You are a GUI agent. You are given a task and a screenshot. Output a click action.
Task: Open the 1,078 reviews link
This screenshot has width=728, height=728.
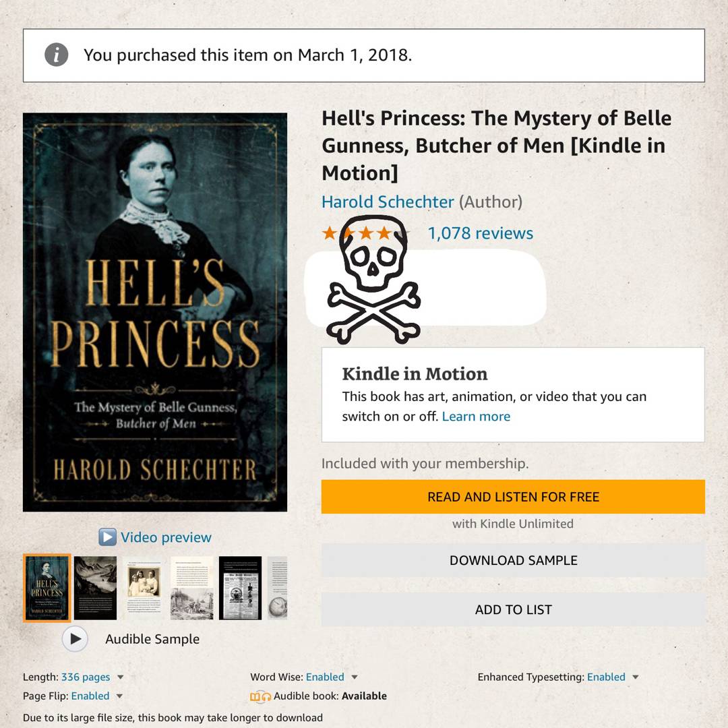point(480,233)
